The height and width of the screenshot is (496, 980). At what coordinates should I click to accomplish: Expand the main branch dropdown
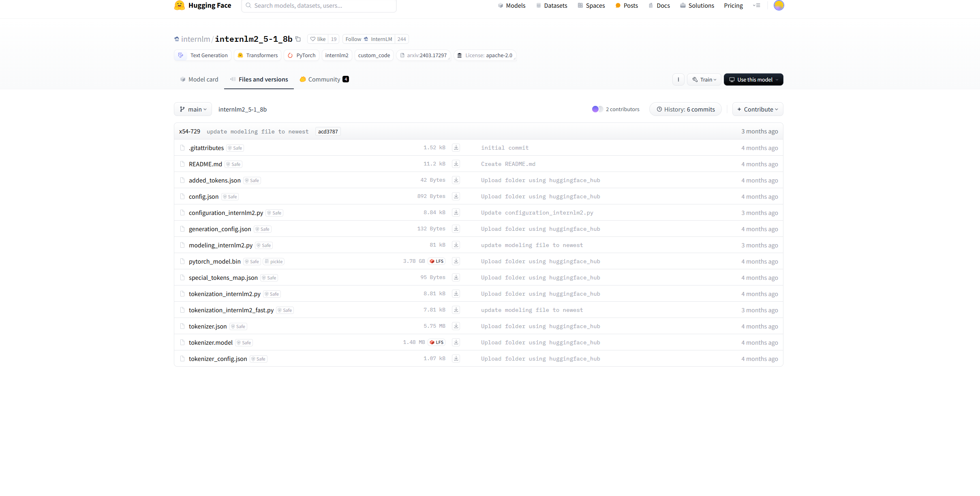(193, 109)
